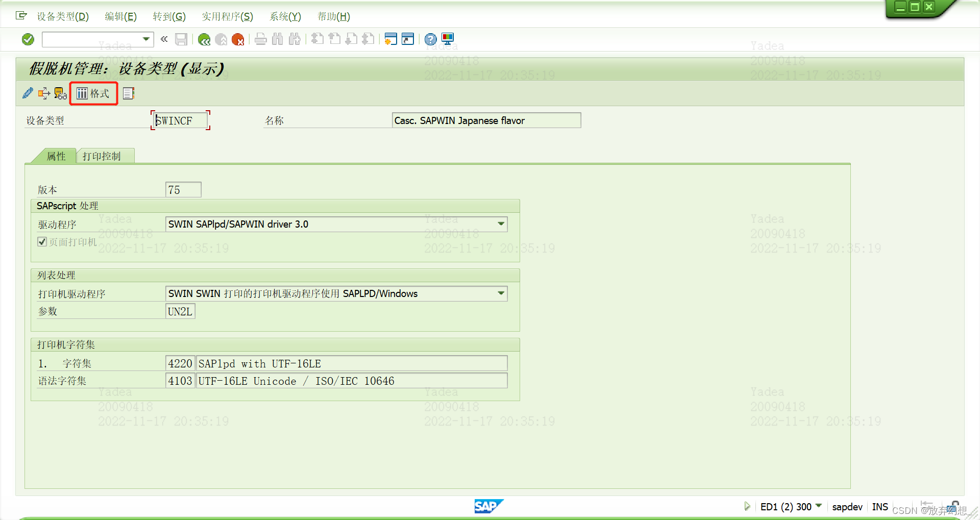Click the red Cancel icon
The width and height of the screenshot is (980, 520).
coord(238,39)
